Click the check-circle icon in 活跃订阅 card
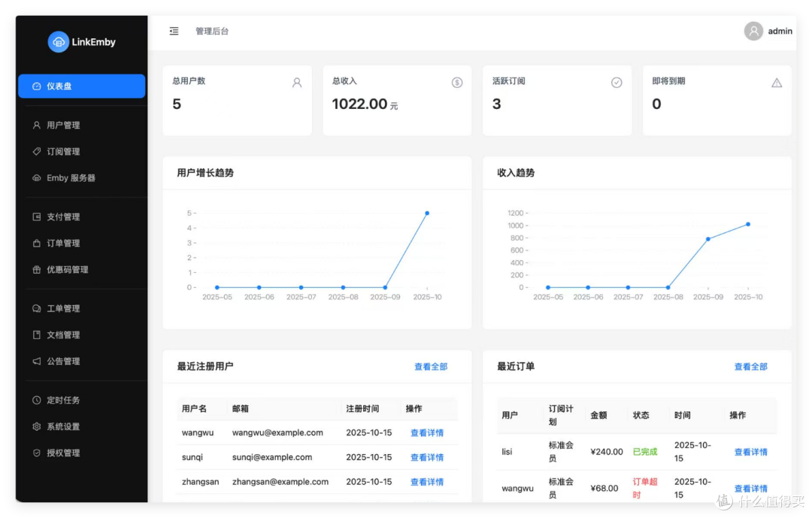 pyautogui.click(x=617, y=83)
